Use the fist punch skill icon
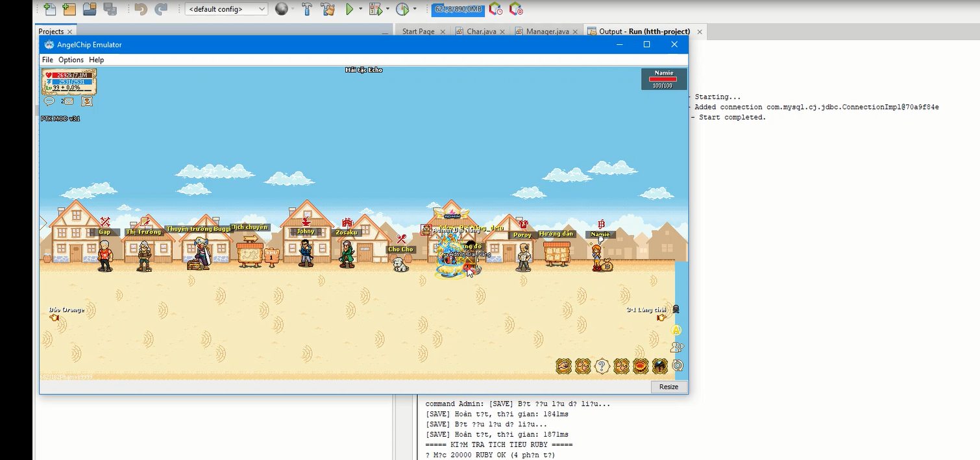 (x=564, y=367)
